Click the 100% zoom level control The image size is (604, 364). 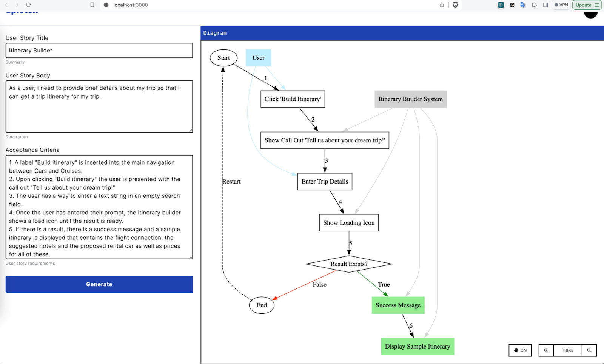[567, 350]
